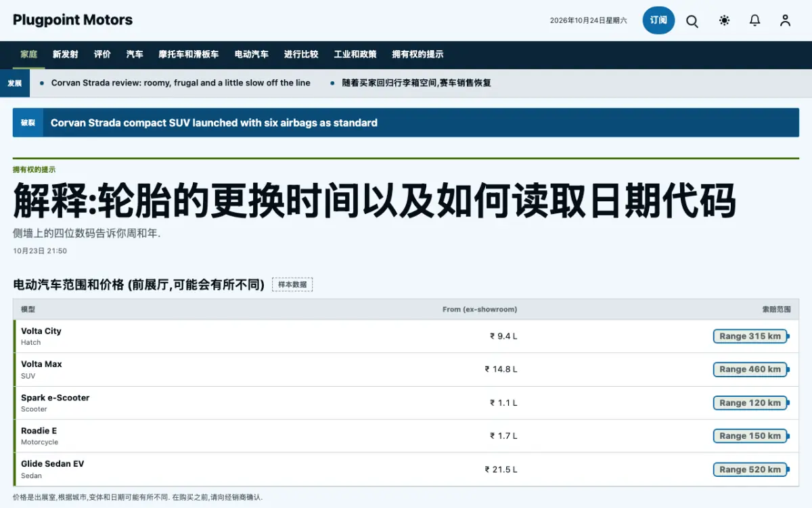Toggle the light/dark theme sun icon
812x508 pixels.
pos(725,21)
